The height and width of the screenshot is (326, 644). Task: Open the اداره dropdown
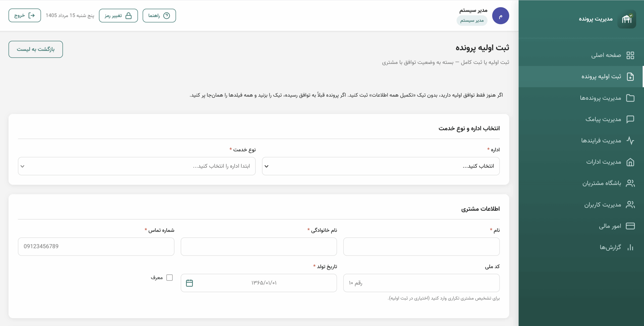(381, 166)
